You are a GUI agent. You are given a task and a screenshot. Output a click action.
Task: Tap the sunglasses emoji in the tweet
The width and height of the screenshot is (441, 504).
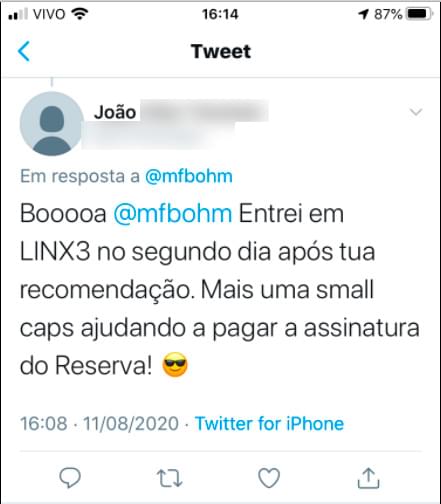point(175,365)
